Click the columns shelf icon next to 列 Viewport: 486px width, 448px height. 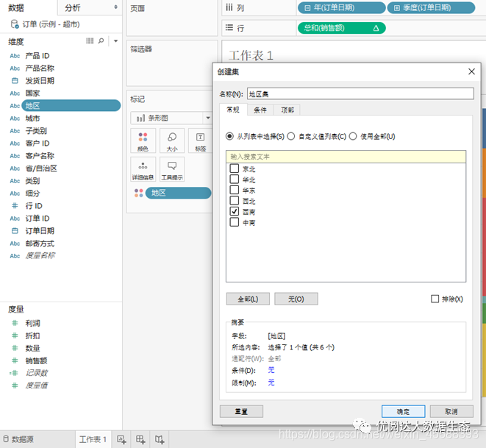229,7
